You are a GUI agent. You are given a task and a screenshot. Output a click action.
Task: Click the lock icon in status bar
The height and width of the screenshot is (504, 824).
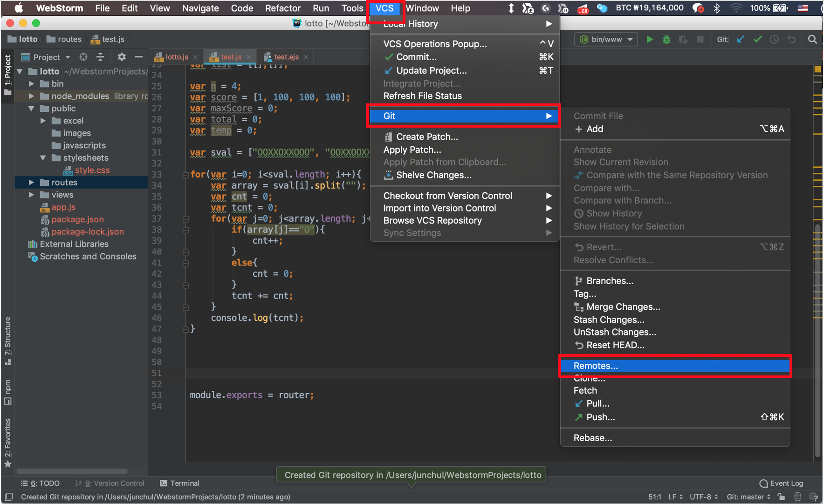click(782, 497)
